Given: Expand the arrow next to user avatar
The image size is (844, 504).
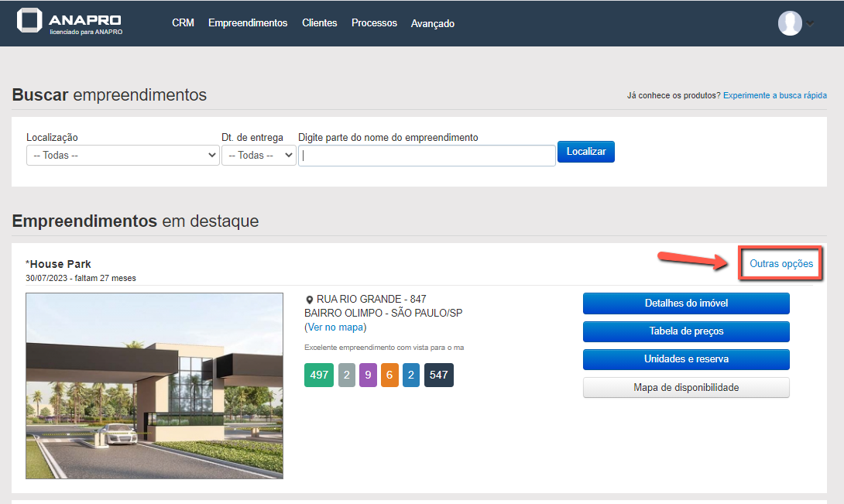Looking at the screenshot, I should 811,24.
